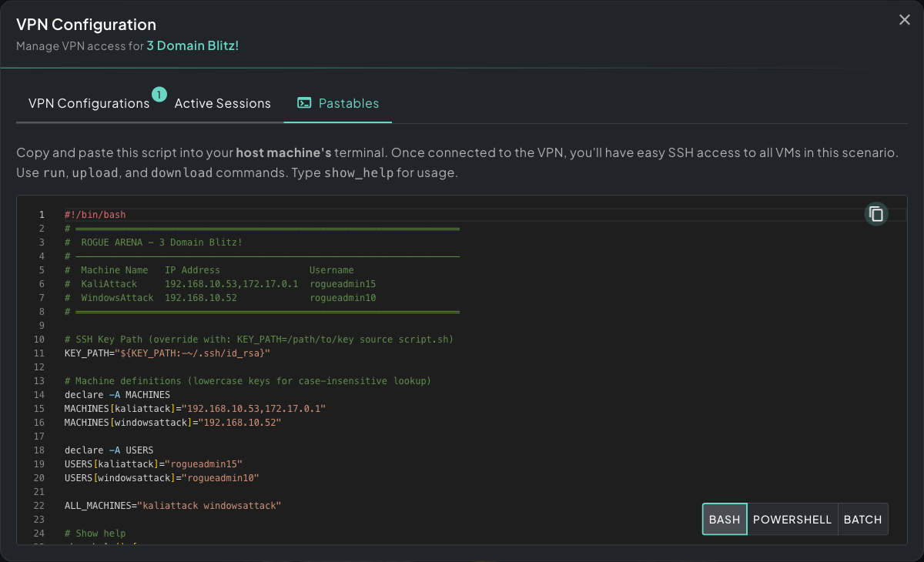
Task: Click the MACHINES[windowsattack] assignment line
Action: (x=172, y=423)
